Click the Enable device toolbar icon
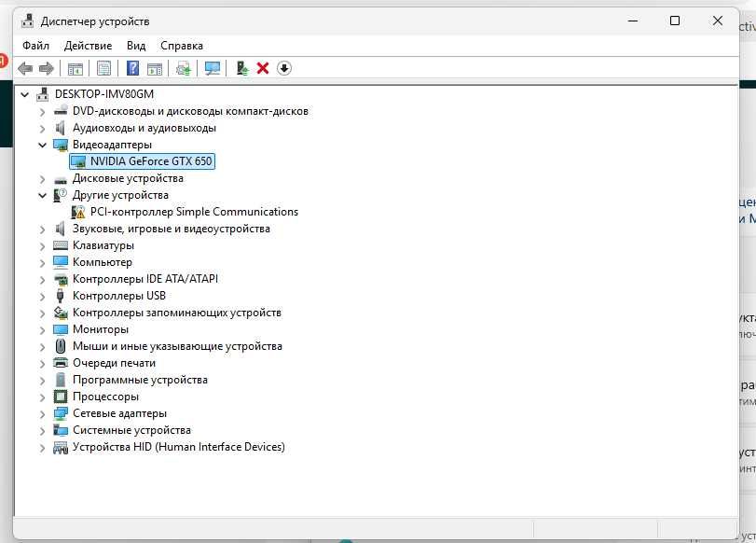 242,68
